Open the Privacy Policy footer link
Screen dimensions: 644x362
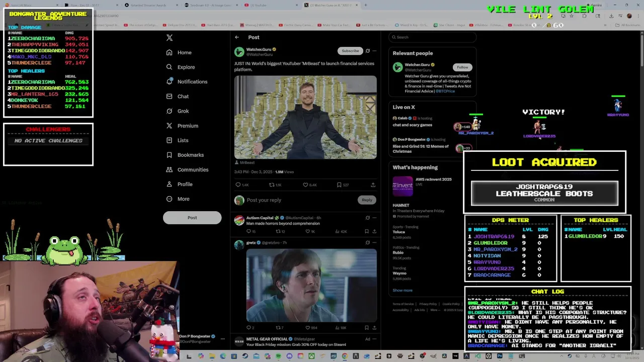428,304
